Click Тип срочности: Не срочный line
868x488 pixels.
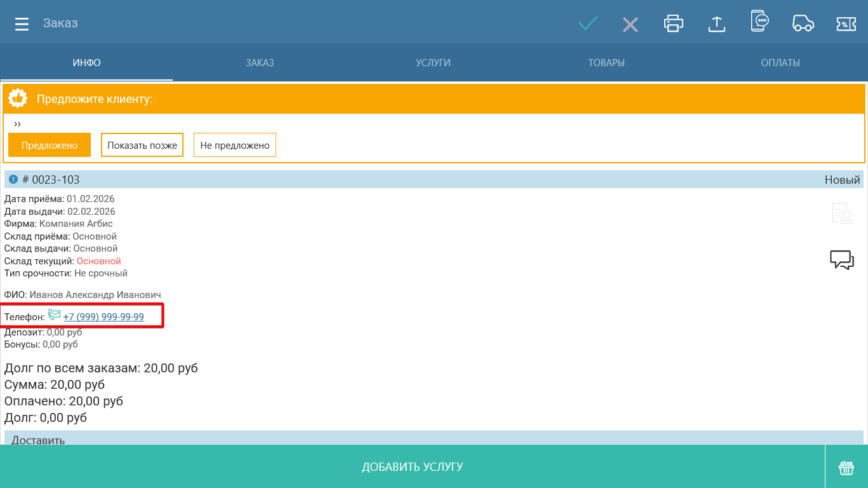[66, 273]
